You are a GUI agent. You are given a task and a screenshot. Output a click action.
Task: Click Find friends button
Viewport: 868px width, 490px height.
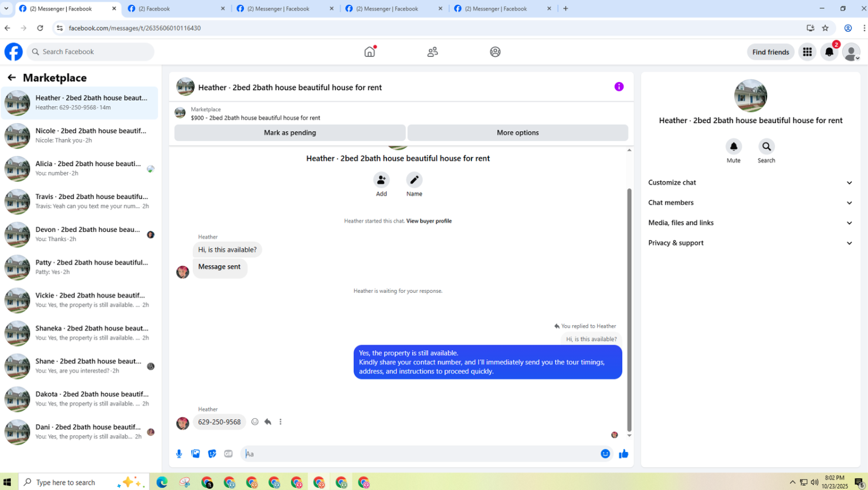[x=771, y=52]
